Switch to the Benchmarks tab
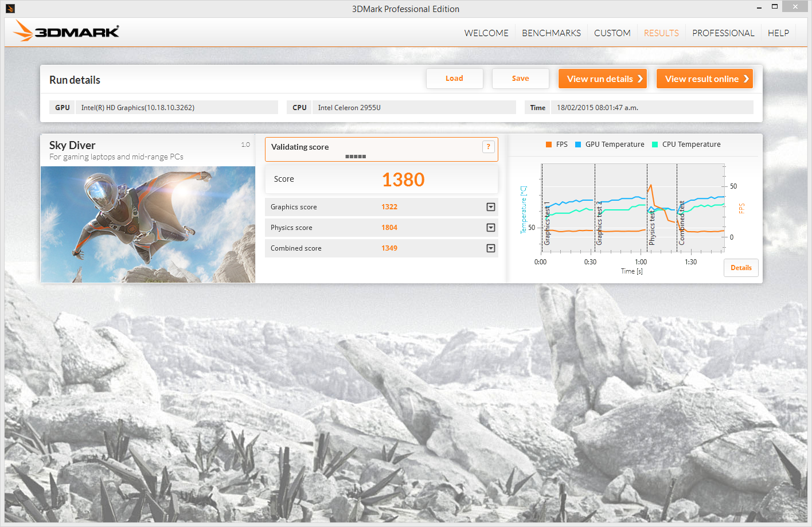The height and width of the screenshot is (527, 812). 551,33
